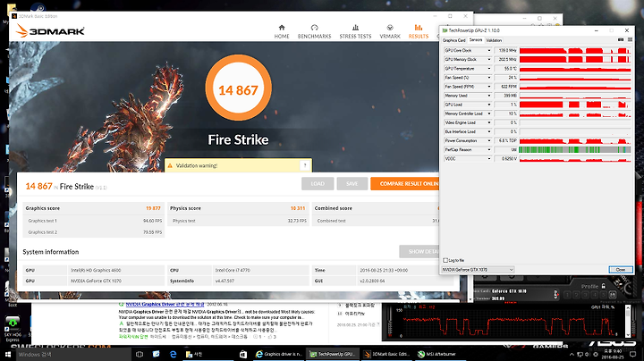This screenshot has height=361, width=644.
Task: Click the 14 867 score circle
Action: pyautogui.click(x=238, y=88)
